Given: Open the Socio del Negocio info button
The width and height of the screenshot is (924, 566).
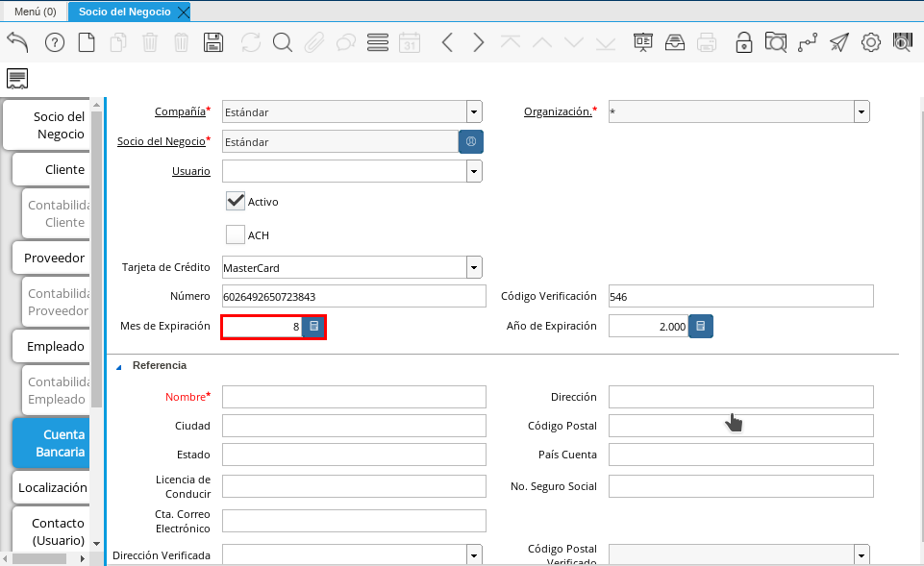Looking at the screenshot, I should pyautogui.click(x=471, y=141).
